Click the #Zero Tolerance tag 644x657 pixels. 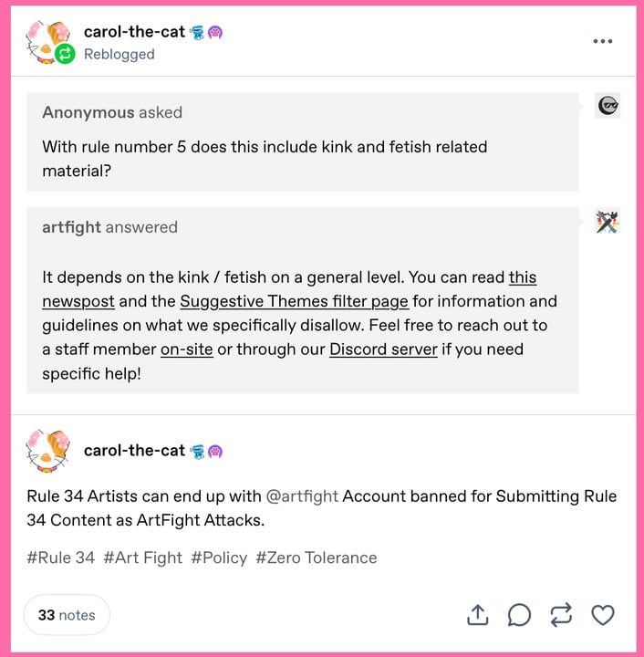click(316, 557)
